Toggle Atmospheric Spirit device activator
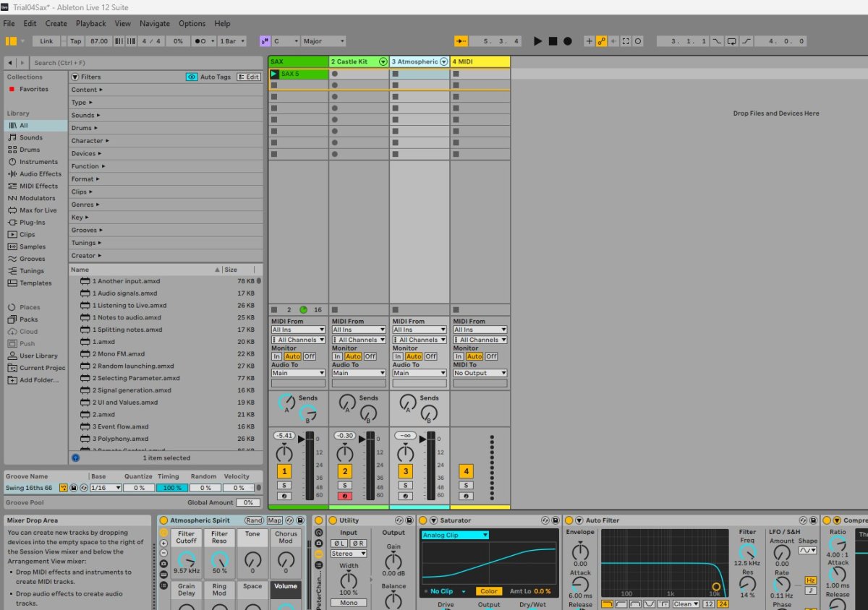868x610 pixels. pyautogui.click(x=163, y=520)
